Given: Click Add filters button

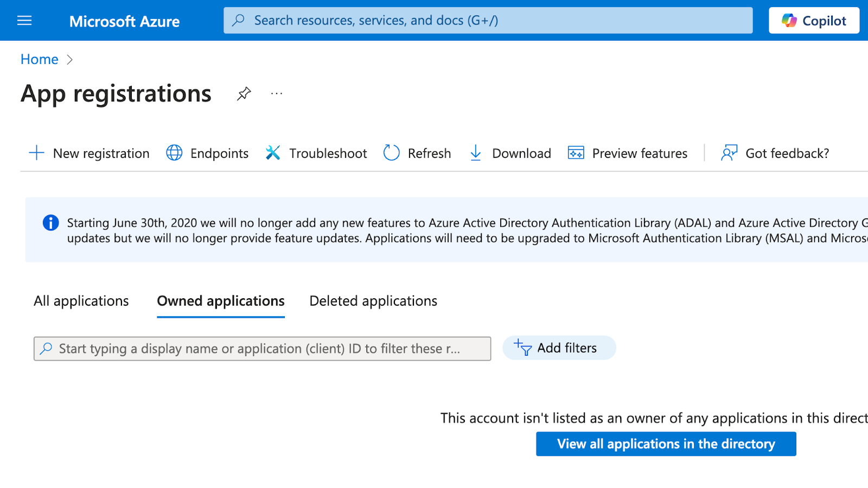Looking at the screenshot, I should [559, 348].
